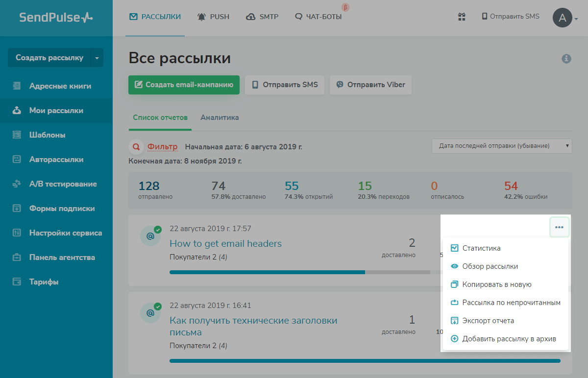The image size is (588, 378).
Task: Click the eye icon for Обзор рассылки
Action: click(x=454, y=266)
